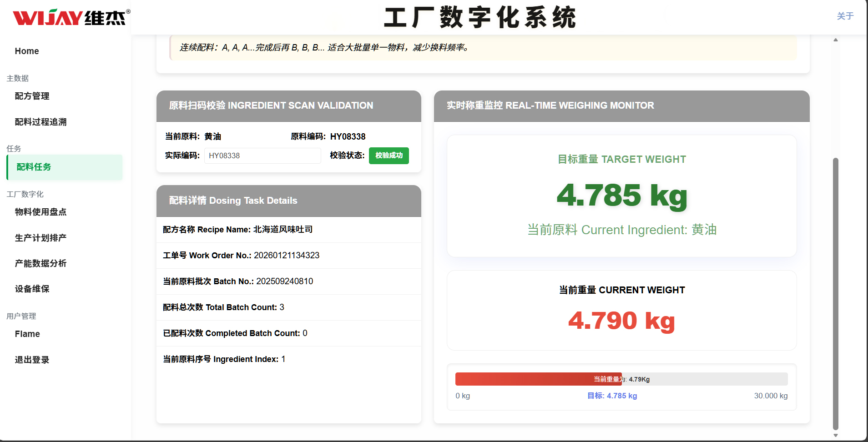Open 生产计划排产 production planning page
Viewport: 868px width, 442px height.
40,237
